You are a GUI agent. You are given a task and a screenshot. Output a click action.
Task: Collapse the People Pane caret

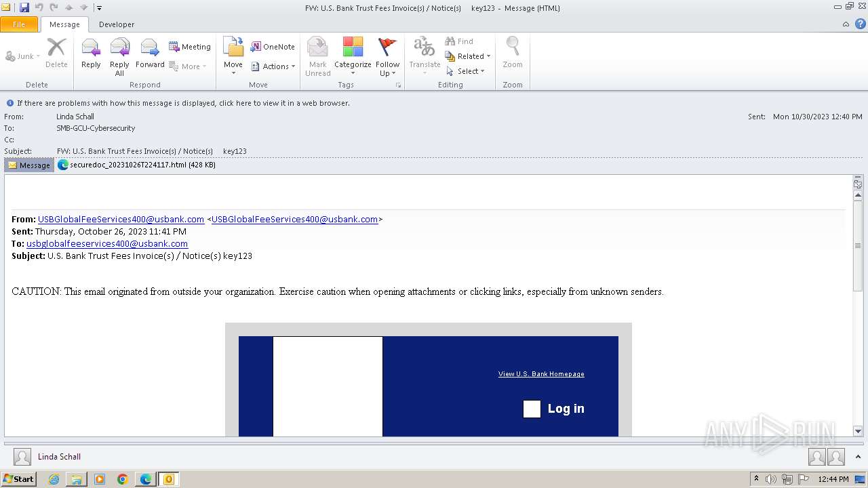[858, 457]
